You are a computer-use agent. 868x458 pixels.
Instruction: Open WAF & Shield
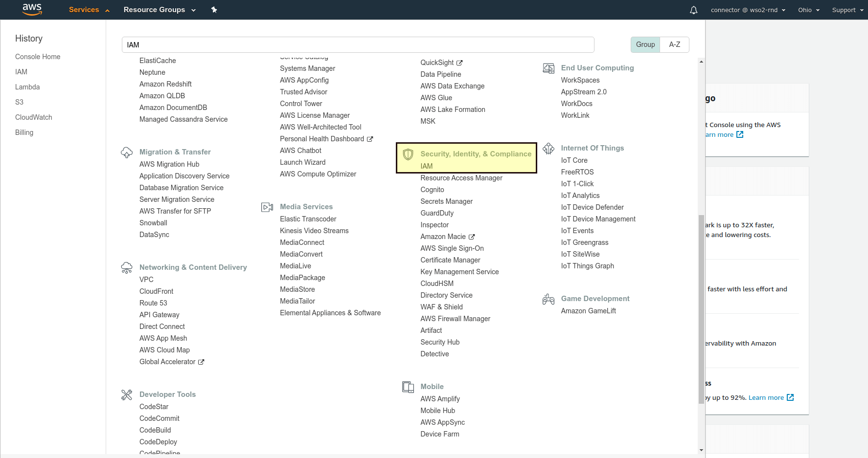coord(442,307)
